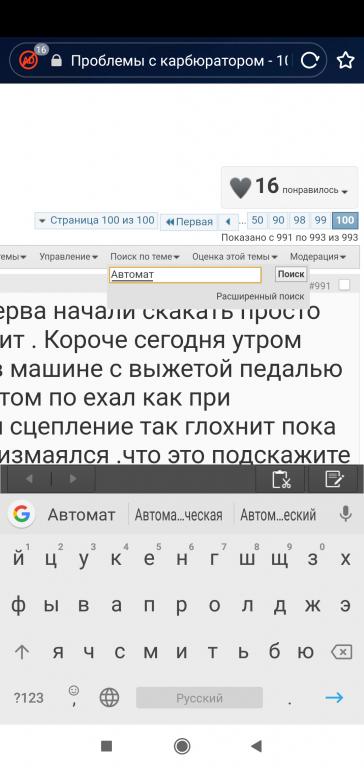
Task: Tap the clipboard cut icon above keyboard
Action: (x=281, y=479)
